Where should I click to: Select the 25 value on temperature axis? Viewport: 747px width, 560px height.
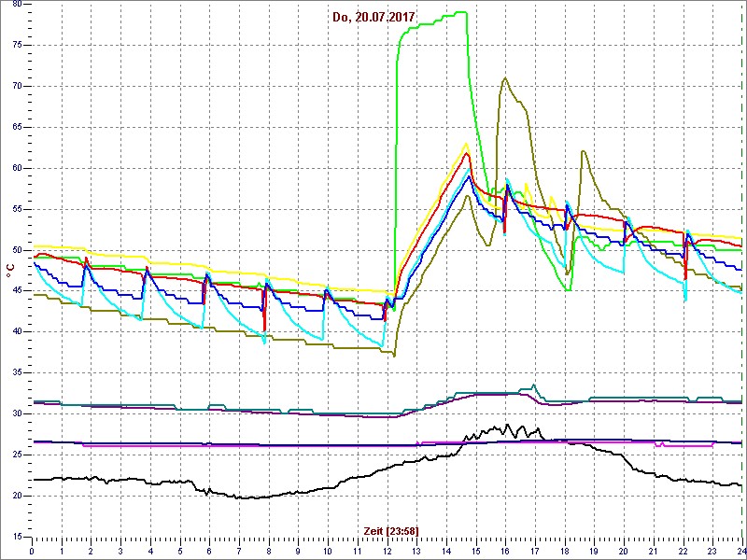(x=17, y=455)
